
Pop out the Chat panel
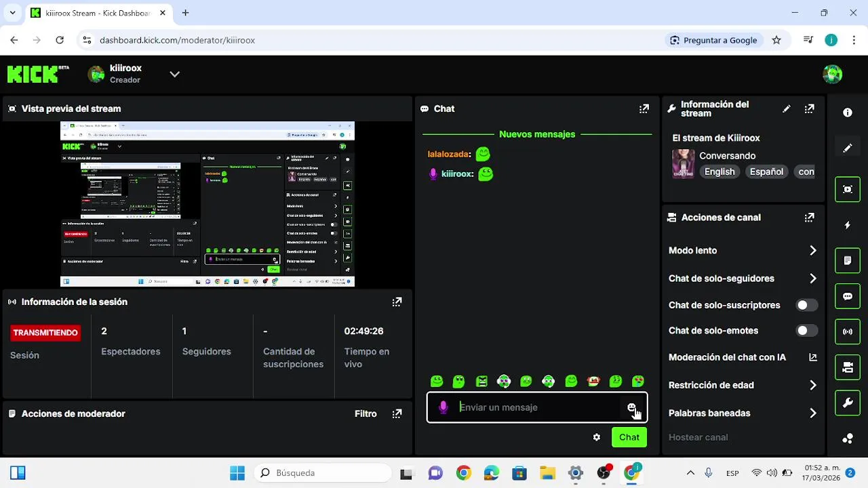[644, 108]
